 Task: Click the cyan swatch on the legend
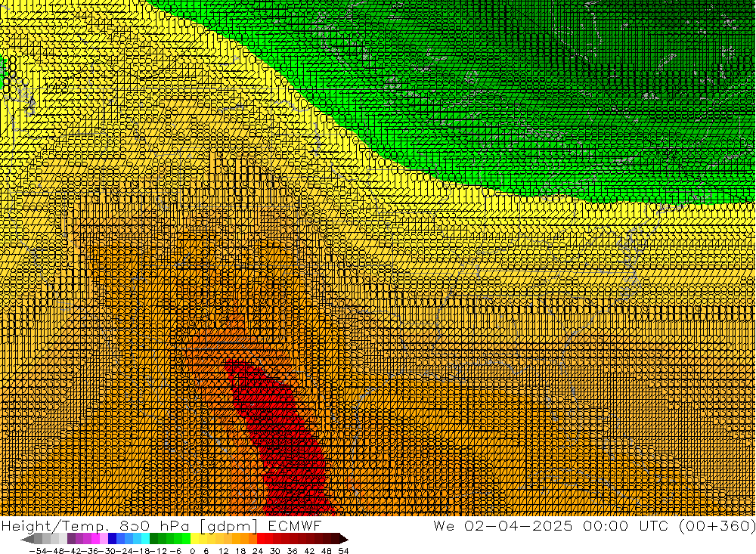tap(144, 539)
